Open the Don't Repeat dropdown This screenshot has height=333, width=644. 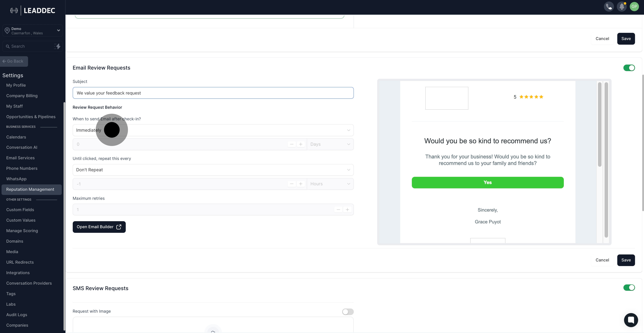[213, 170]
